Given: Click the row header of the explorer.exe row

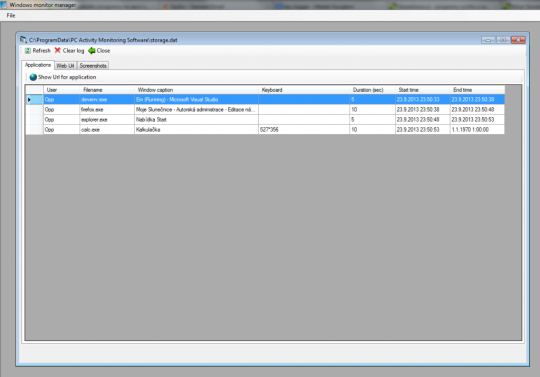Looking at the screenshot, I should point(34,119).
